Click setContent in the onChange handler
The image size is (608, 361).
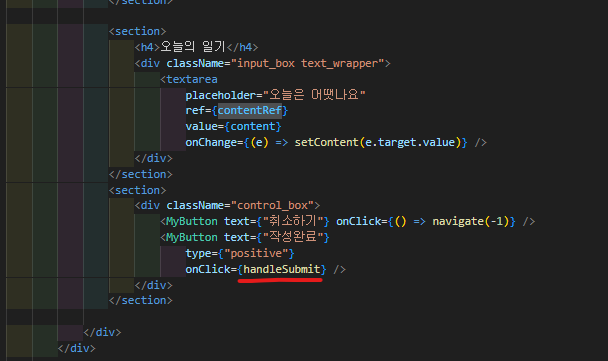[x=326, y=142]
